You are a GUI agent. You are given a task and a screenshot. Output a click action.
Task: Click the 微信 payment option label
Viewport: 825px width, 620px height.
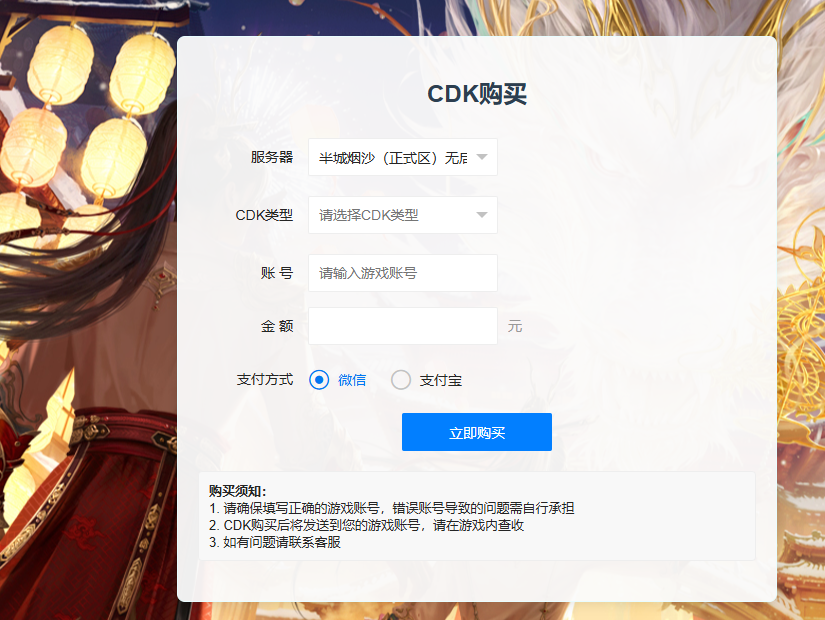point(352,380)
